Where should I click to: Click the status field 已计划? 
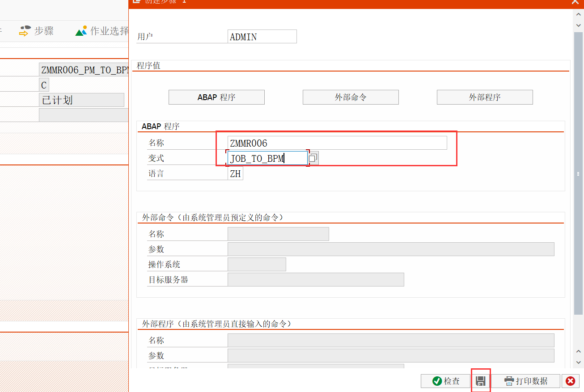click(x=81, y=100)
